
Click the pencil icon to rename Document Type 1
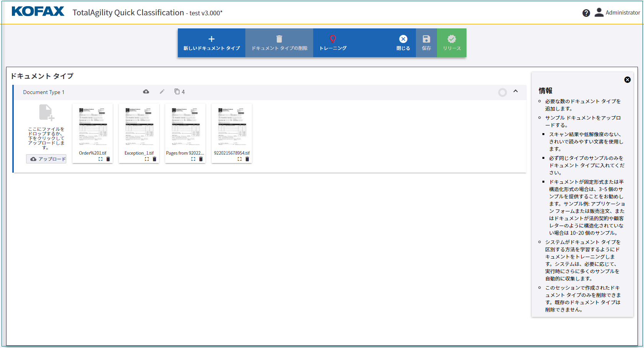click(162, 92)
